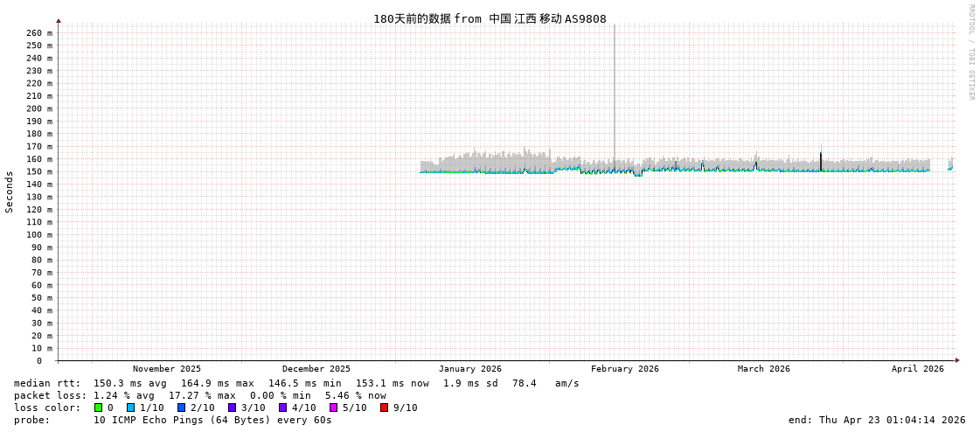980x432 pixels.
Task: Click the March 2026 axis label
Action: point(763,369)
